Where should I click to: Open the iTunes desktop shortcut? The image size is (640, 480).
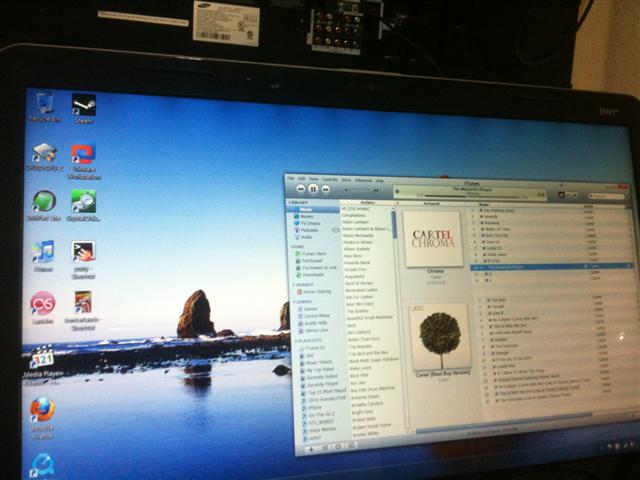[43, 256]
